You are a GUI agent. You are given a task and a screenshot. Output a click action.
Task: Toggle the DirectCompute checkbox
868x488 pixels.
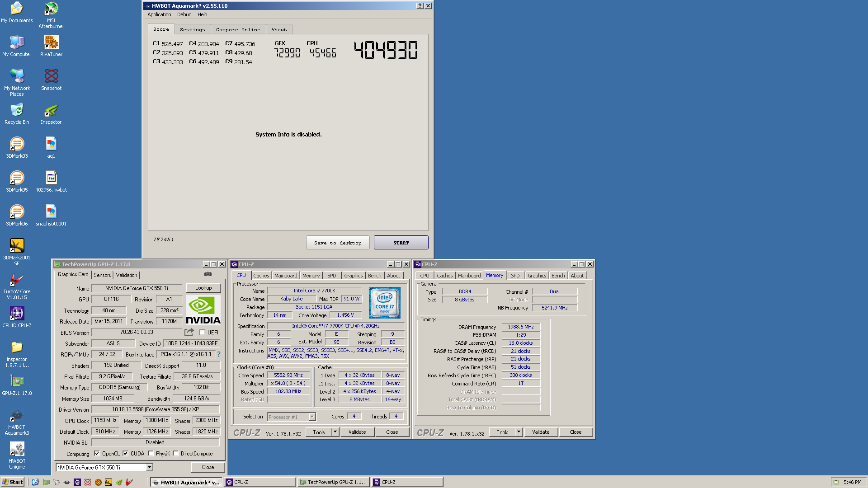[175, 454]
